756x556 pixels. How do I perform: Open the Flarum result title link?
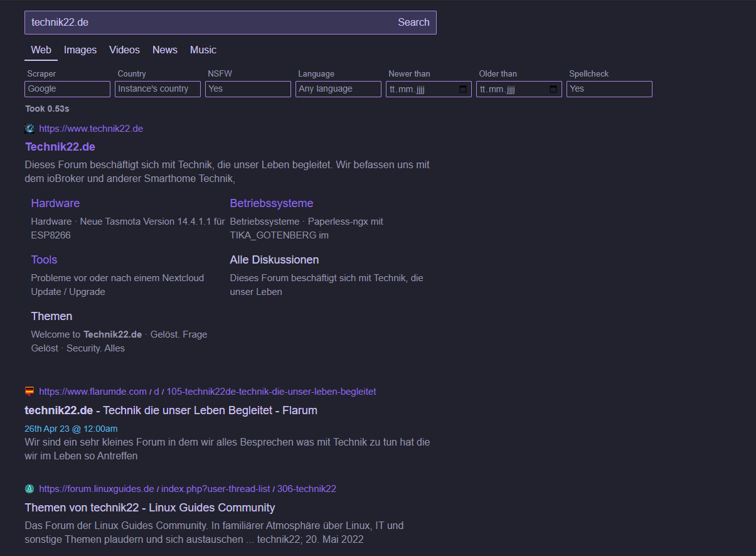[171, 410]
